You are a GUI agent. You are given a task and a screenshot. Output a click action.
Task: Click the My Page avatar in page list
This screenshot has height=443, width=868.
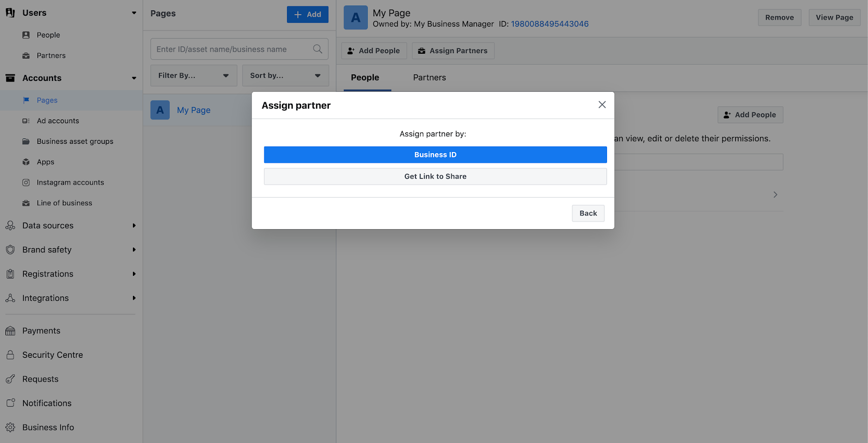(160, 110)
